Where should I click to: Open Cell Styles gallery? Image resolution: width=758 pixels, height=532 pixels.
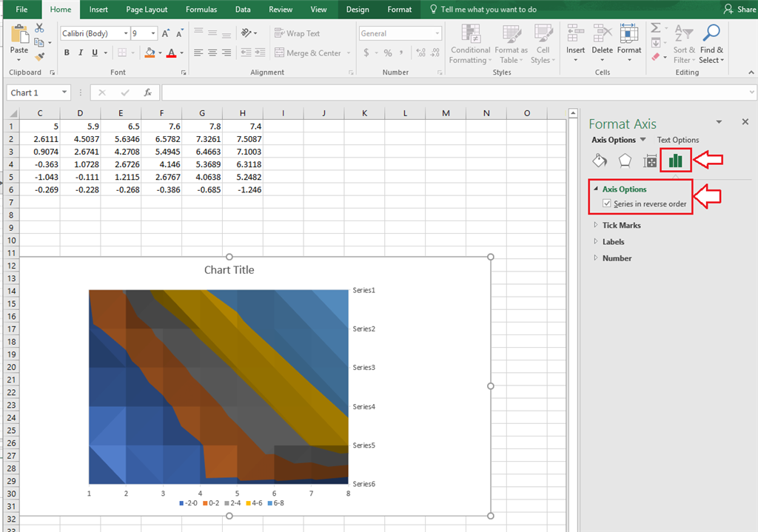pyautogui.click(x=543, y=44)
